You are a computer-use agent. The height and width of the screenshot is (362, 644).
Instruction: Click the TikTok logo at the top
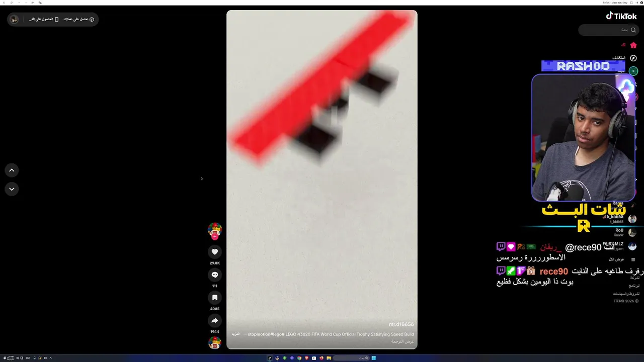[621, 16]
